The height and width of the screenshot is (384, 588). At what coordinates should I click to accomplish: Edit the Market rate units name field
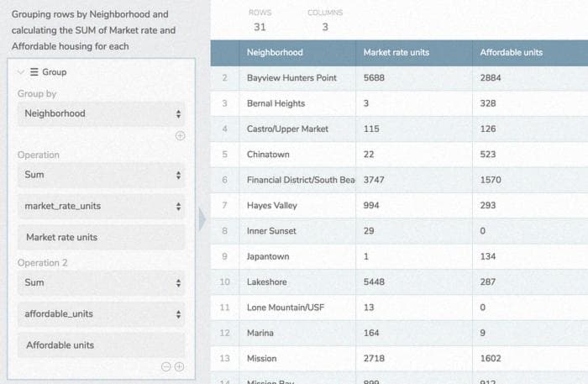[101, 238]
